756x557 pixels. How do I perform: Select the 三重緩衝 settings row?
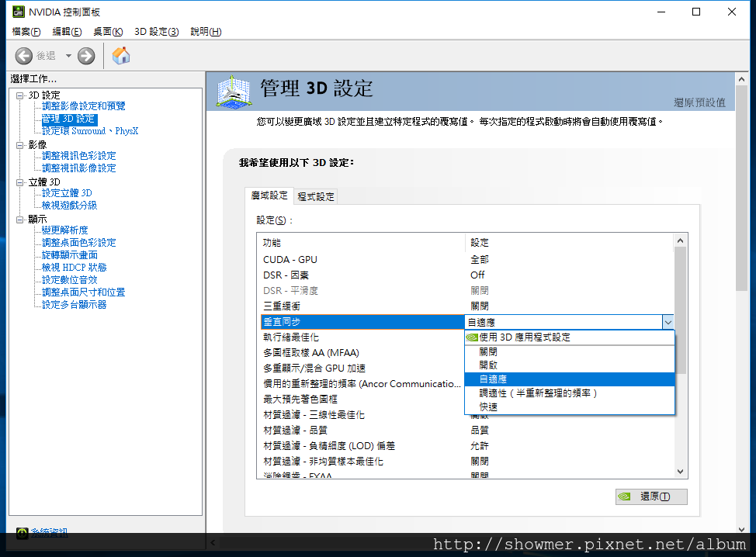click(x=466, y=306)
